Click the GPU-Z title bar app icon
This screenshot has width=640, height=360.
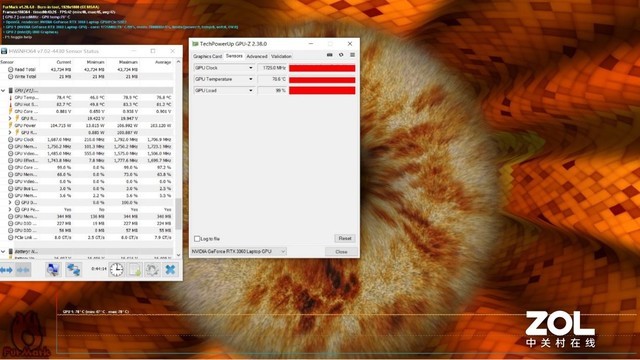[195, 44]
